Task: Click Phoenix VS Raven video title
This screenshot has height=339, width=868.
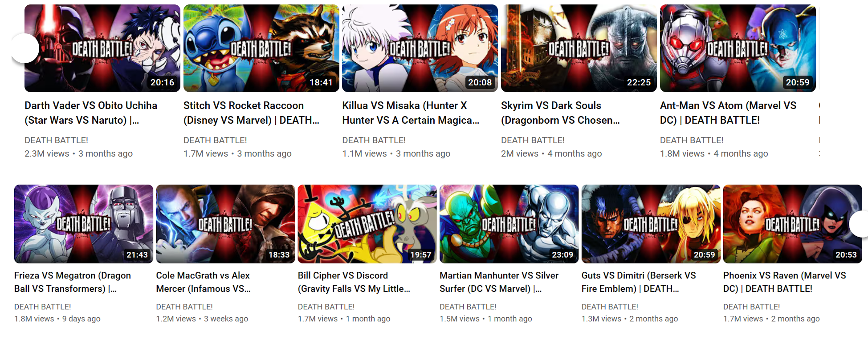Action: pos(785,282)
